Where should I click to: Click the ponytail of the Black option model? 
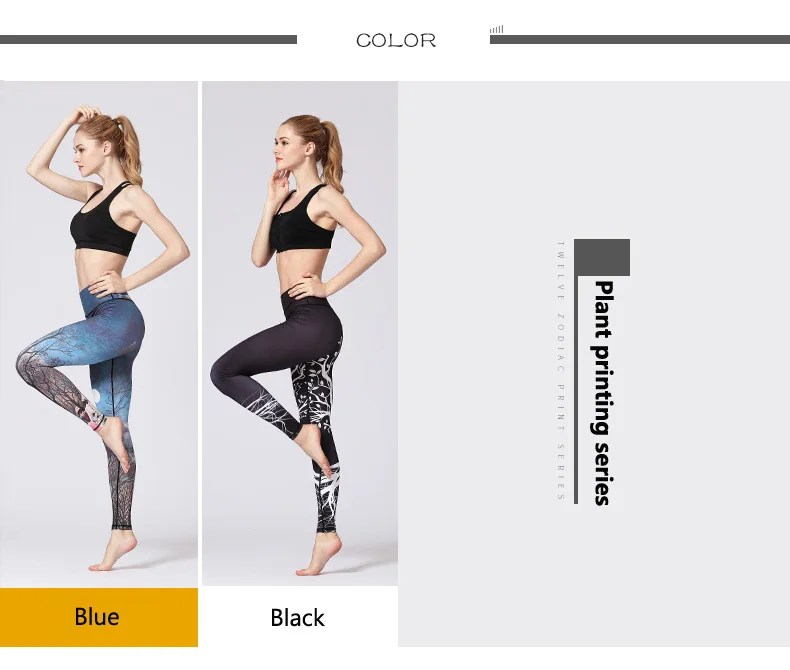[x=333, y=154]
